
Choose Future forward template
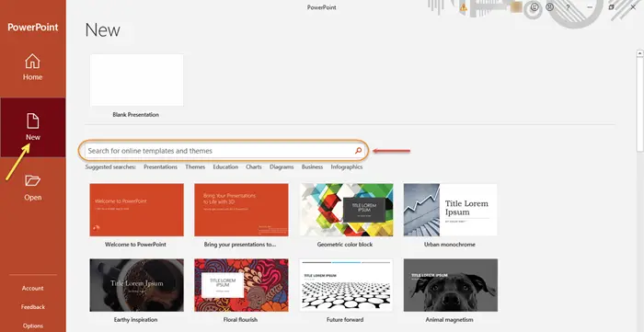coord(346,285)
